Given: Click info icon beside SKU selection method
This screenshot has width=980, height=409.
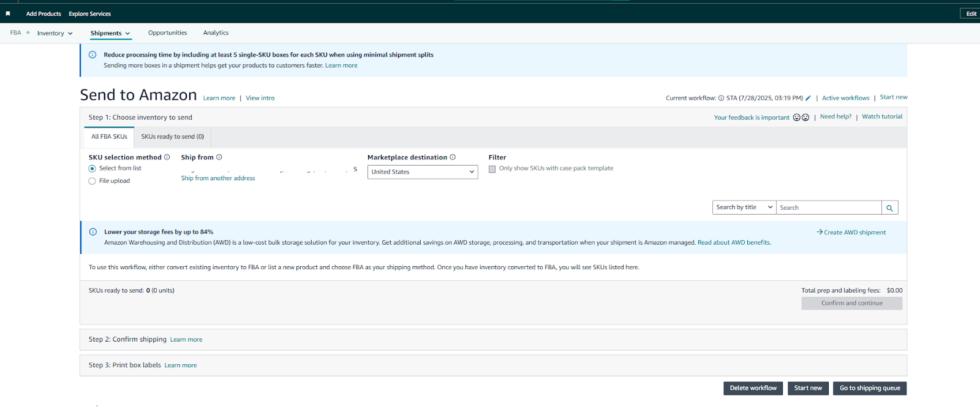Looking at the screenshot, I should point(167,158).
